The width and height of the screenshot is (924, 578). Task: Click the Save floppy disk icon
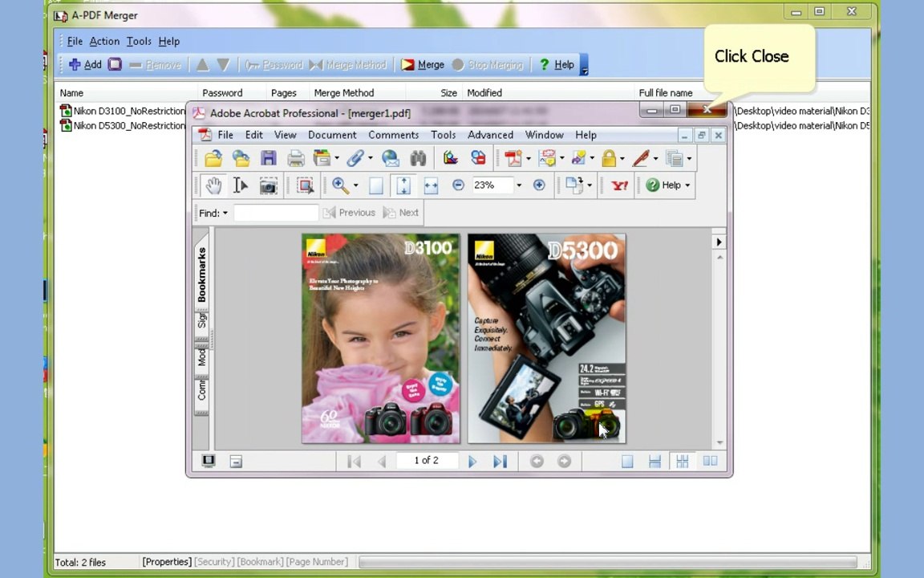[269, 158]
